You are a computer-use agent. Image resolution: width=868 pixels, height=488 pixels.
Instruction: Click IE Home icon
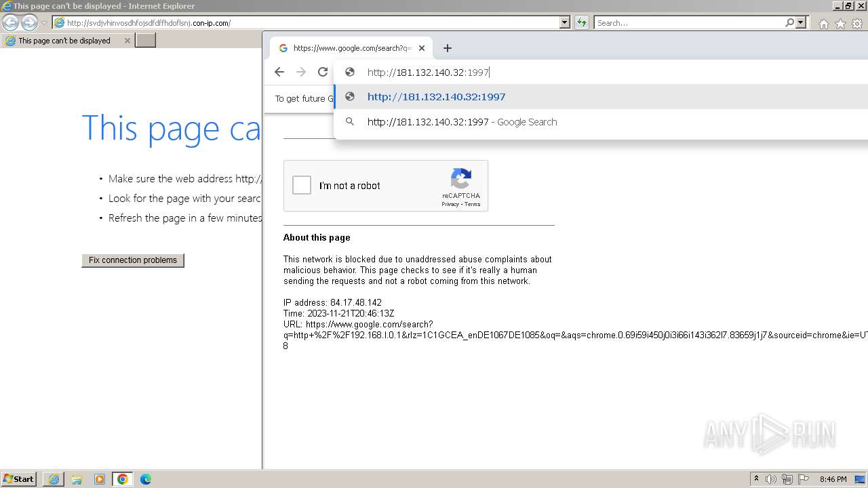tap(823, 24)
